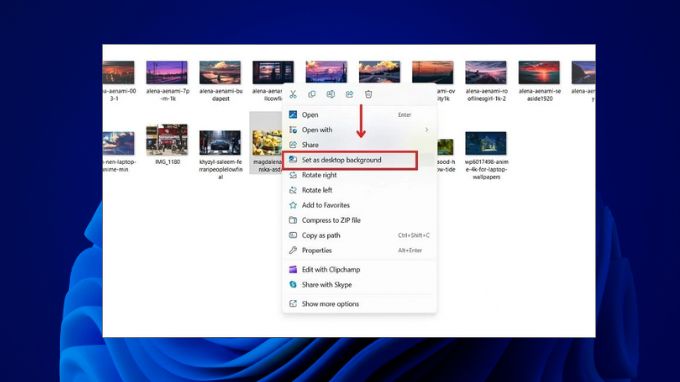The height and width of the screenshot is (382, 680).
Task: Click the photo icon beside Open
Action: 293,114
